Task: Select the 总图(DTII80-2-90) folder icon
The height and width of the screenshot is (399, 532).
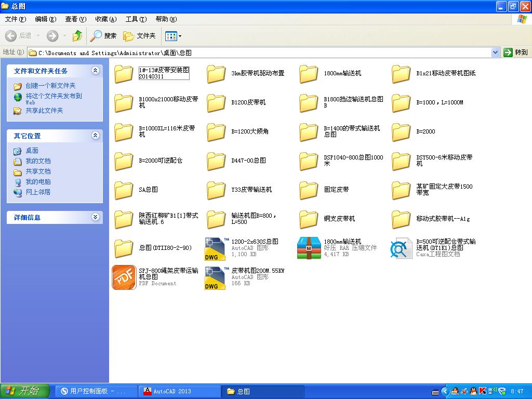Action: coord(124,248)
